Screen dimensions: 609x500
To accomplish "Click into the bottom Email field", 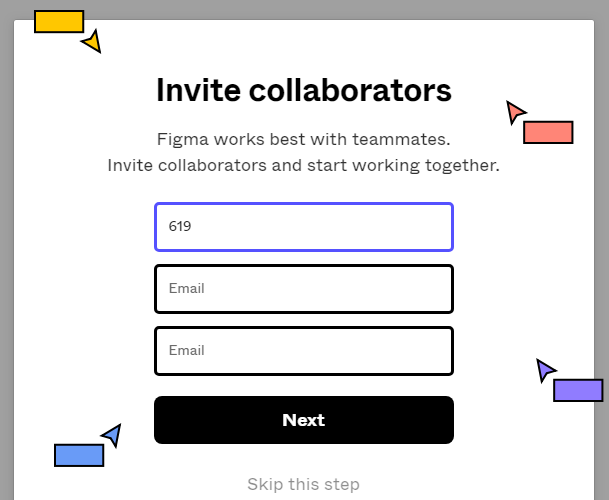I will tap(303, 351).
